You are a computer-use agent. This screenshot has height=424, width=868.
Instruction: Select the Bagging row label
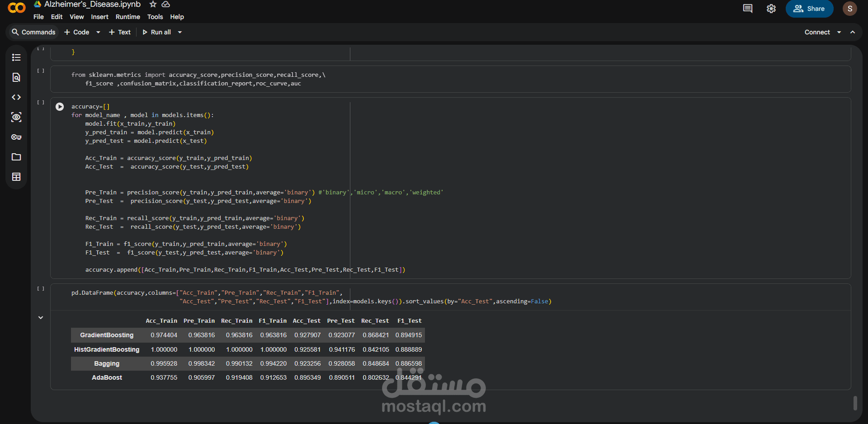[107, 363]
